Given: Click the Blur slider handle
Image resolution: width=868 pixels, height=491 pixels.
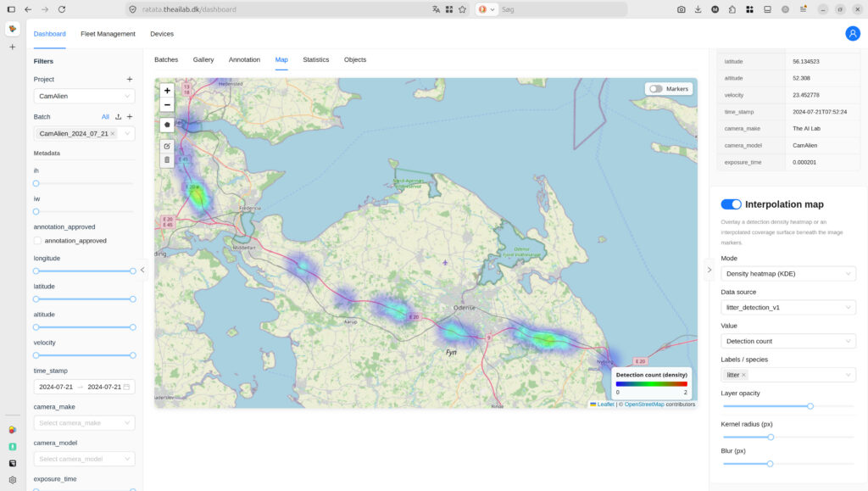Looking at the screenshot, I should [770, 464].
